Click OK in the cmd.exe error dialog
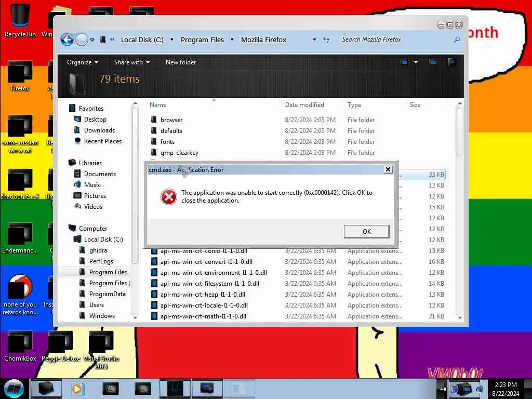The image size is (532, 399). coord(366,231)
